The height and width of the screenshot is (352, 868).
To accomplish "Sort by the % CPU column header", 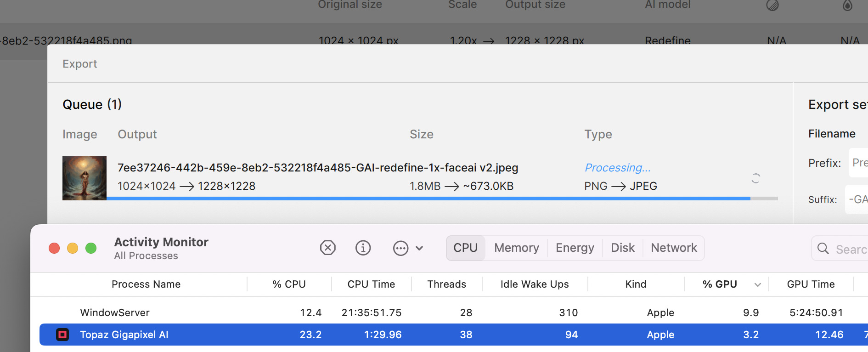I will click(x=289, y=284).
